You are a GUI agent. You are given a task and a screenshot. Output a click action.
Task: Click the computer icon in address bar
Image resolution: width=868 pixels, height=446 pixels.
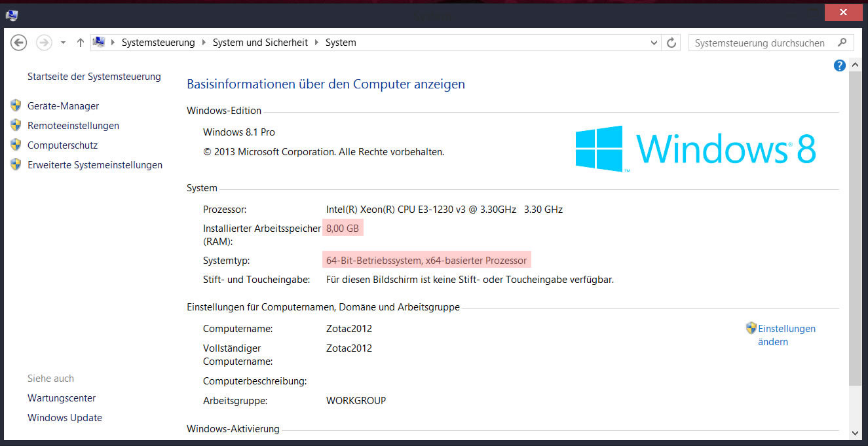coord(99,43)
